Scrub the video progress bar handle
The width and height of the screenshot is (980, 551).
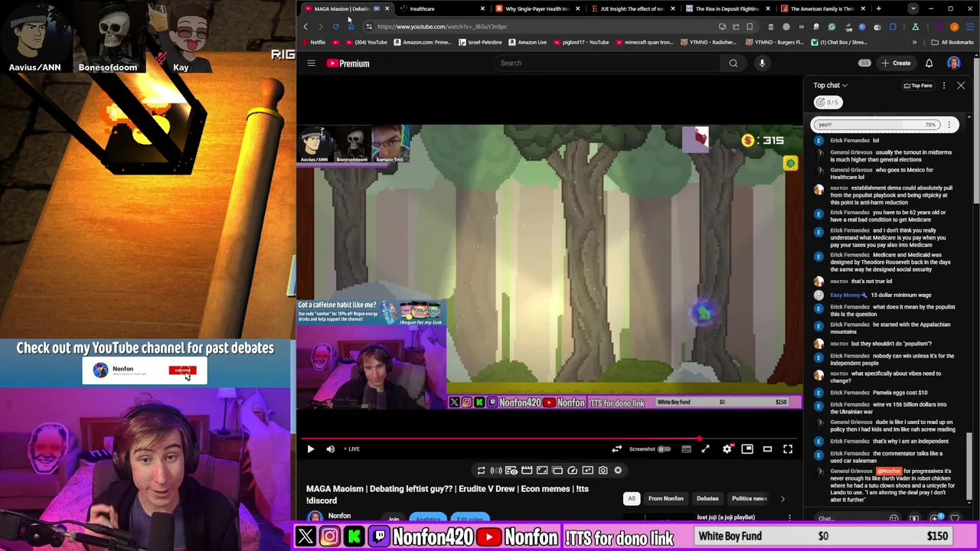[698, 439]
